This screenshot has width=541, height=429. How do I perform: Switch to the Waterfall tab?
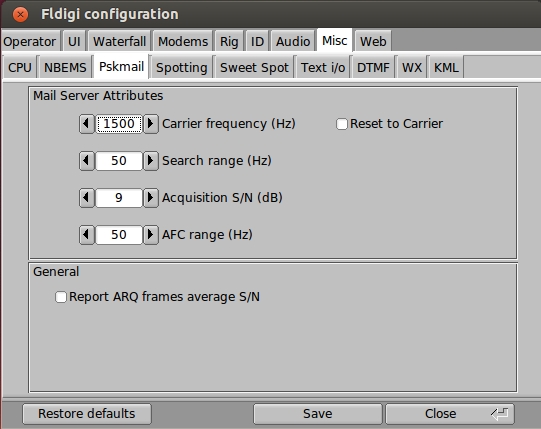click(119, 41)
